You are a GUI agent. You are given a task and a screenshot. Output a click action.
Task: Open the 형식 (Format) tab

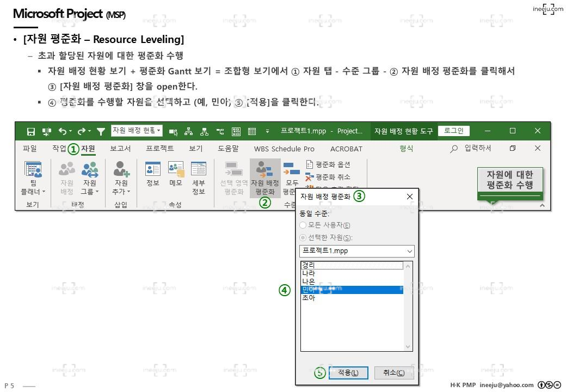pos(407,149)
